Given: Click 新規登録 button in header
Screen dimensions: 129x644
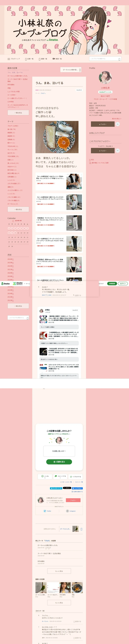Looking at the screenshot, I should coord(112,283).
